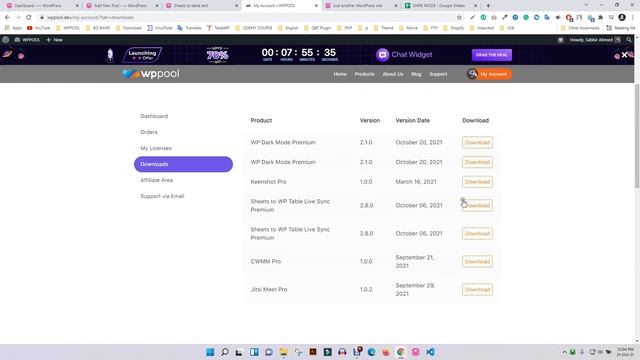
Task: Switch to the Add New Post tab
Action: pos(122,6)
